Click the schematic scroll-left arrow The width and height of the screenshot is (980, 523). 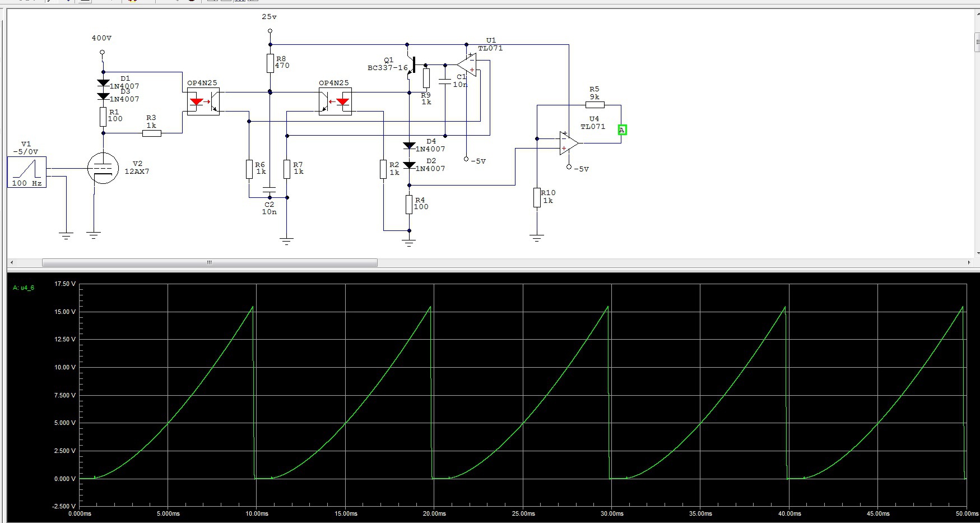coord(12,262)
